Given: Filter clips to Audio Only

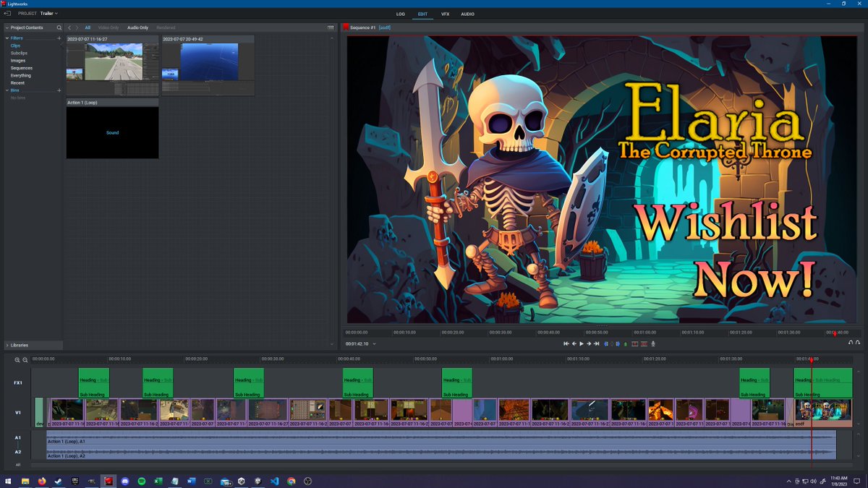Looking at the screenshot, I should point(137,27).
